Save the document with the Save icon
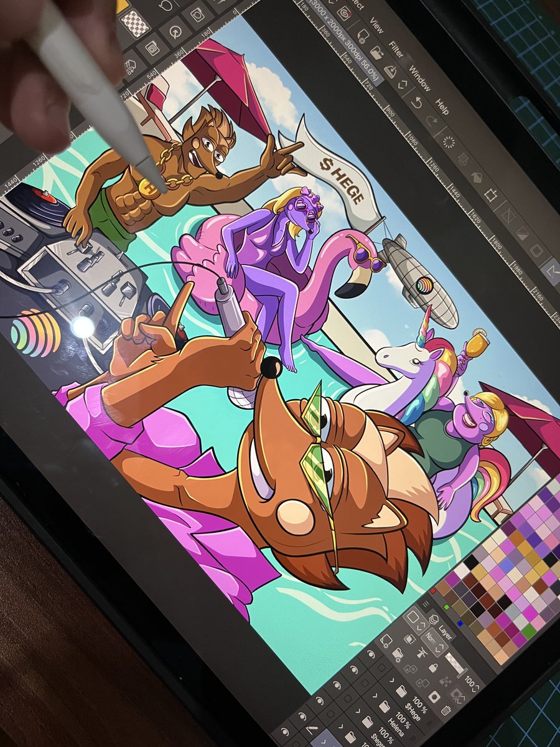The image size is (560, 747). (x=391, y=72)
